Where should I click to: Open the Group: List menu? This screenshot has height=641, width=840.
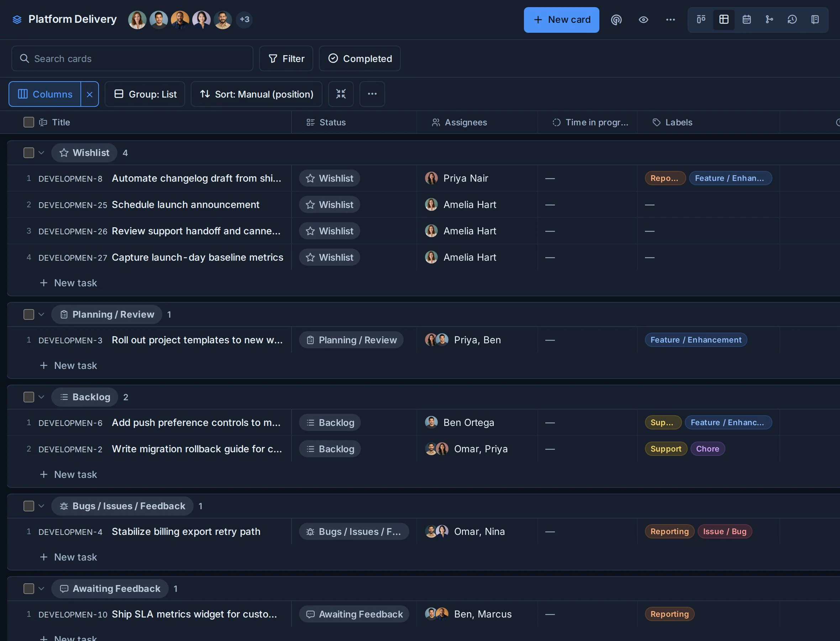click(x=145, y=94)
